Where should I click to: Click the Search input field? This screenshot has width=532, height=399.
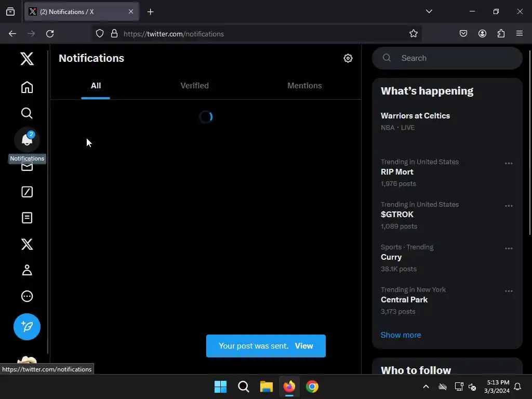(x=447, y=58)
